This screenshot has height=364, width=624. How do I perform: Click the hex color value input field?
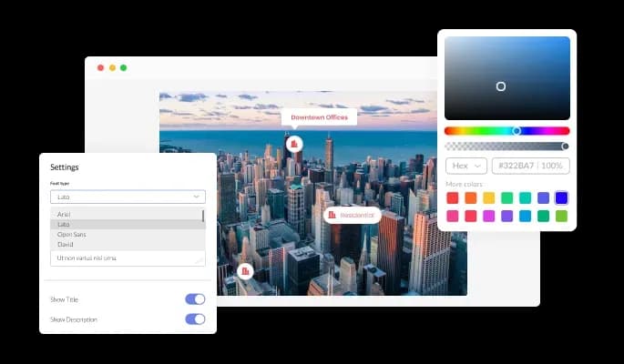[530, 166]
